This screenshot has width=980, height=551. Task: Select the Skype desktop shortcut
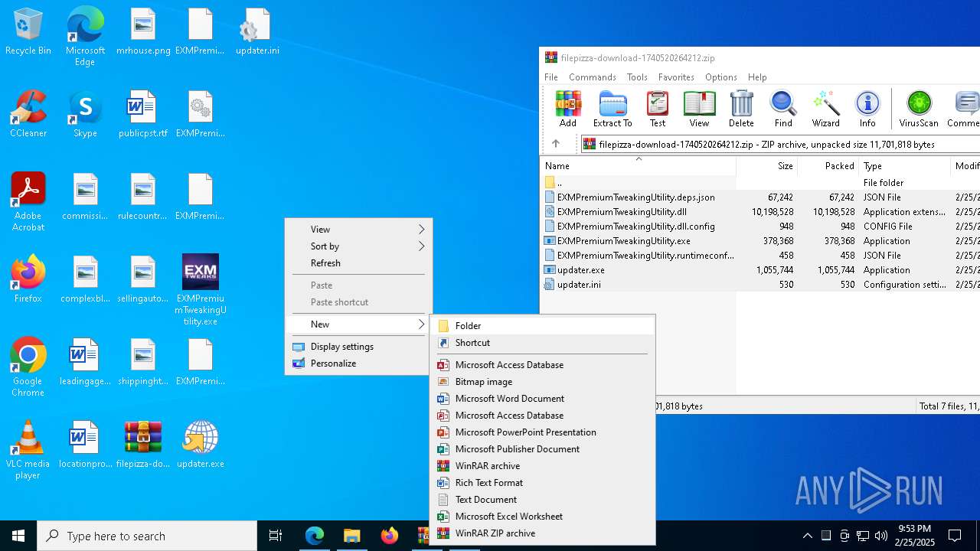[85, 114]
